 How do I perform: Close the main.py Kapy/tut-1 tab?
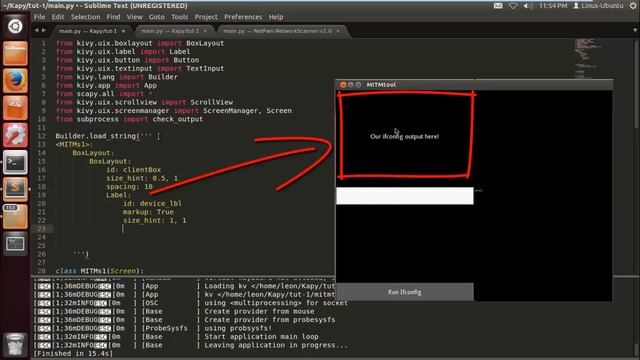pos(123,31)
